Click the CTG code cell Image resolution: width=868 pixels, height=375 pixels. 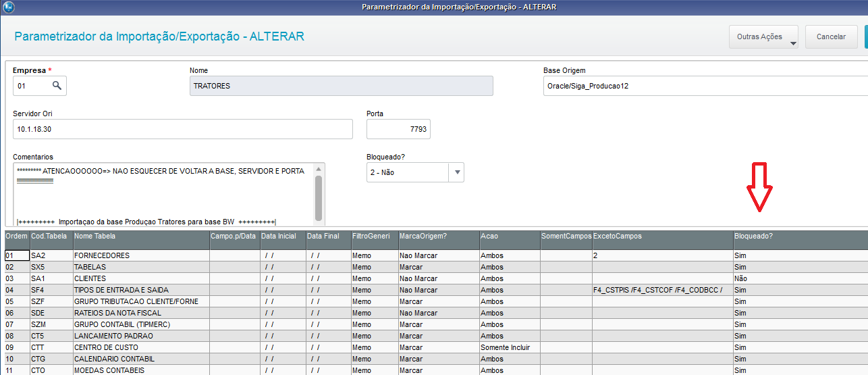click(51, 359)
